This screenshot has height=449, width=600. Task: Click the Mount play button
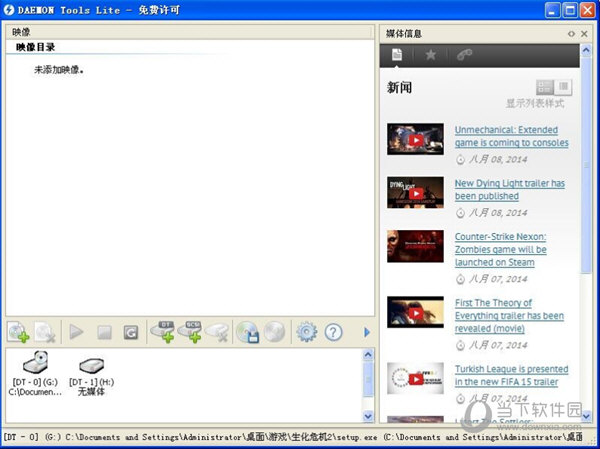point(76,332)
